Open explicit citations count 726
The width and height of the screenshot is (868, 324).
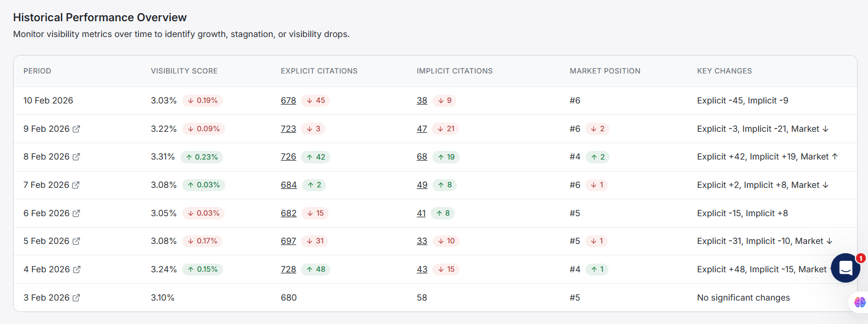tap(288, 157)
